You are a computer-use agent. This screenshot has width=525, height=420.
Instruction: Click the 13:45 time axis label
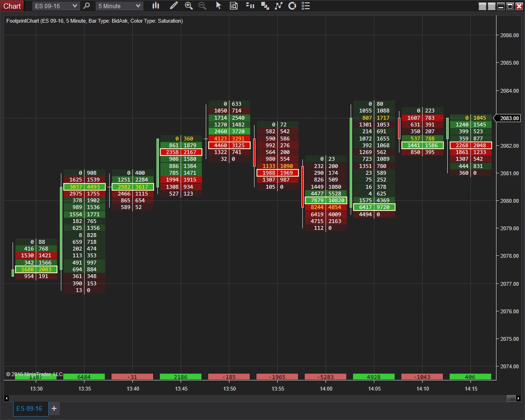pos(181,389)
